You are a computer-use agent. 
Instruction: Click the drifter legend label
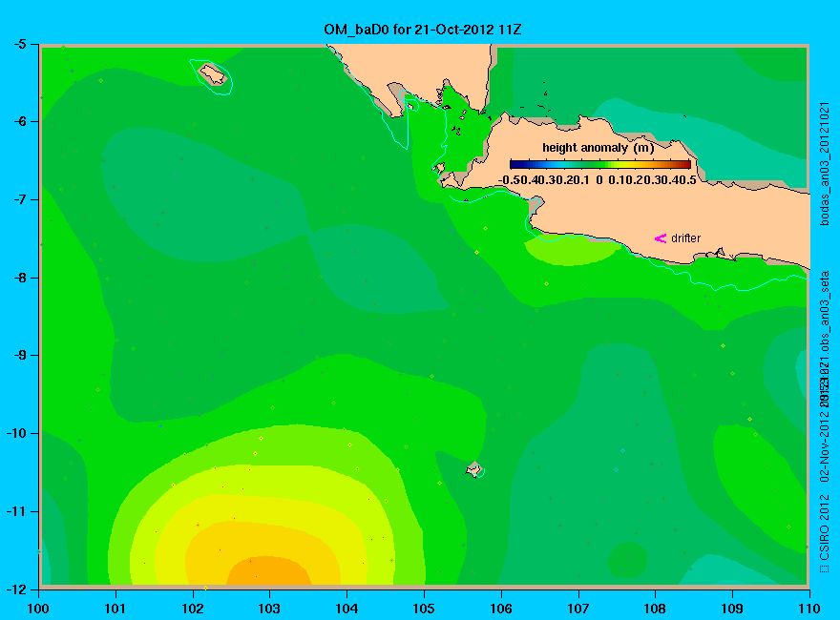pyautogui.click(x=685, y=238)
